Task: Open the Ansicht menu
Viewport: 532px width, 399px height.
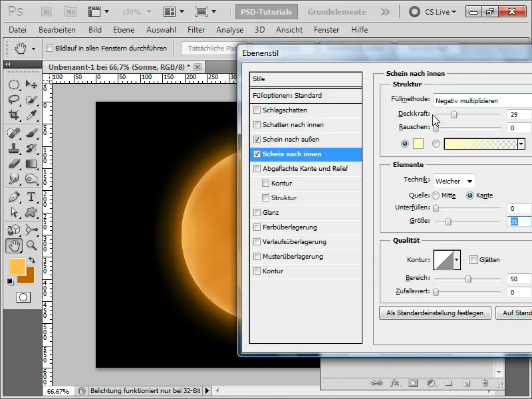Action: [x=289, y=30]
